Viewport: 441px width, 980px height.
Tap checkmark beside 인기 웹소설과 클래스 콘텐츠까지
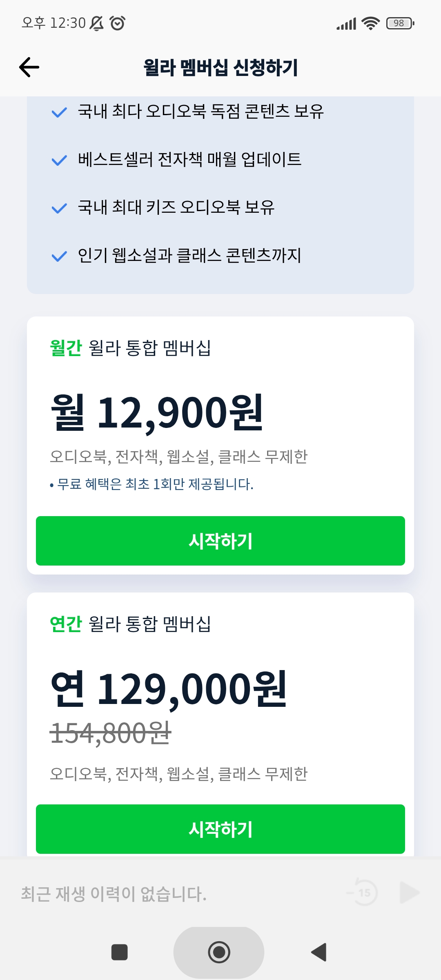point(59,256)
